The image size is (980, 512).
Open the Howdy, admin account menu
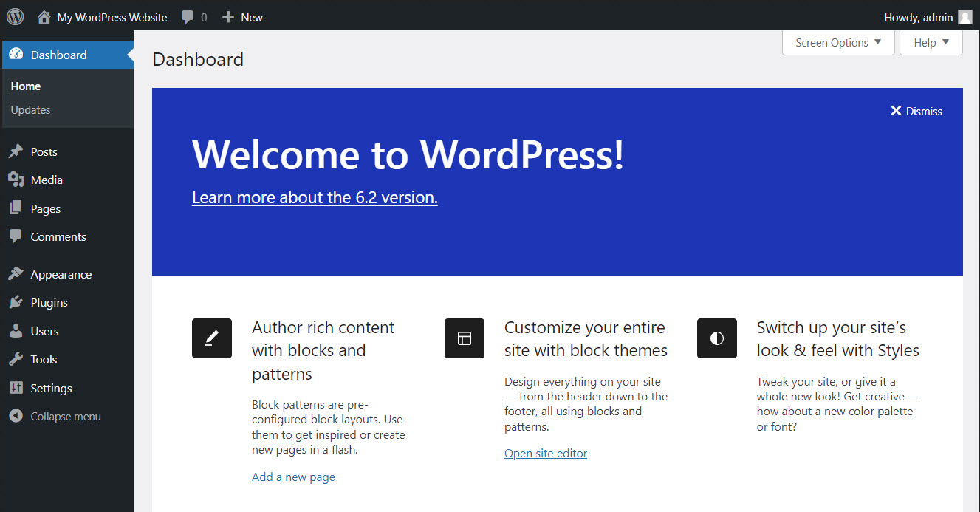pyautogui.click(x=928, y=17)
